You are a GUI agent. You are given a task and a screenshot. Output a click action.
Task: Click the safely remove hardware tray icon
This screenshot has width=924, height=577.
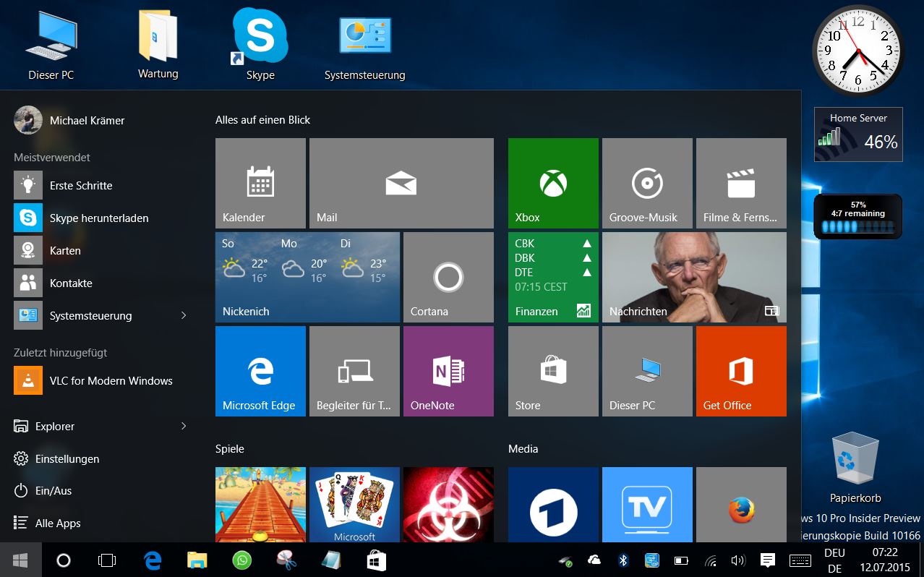click(565, 560)
